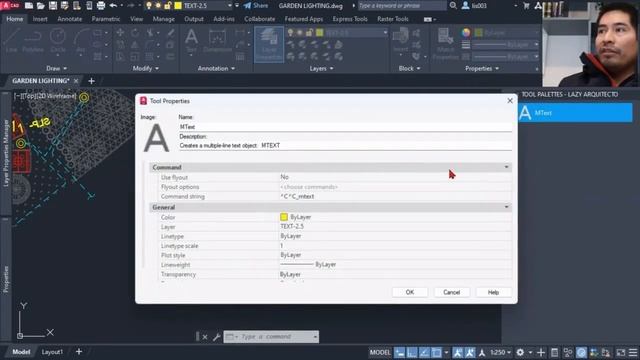Click the Open file folder icon
Viewport: 640px width, 360px height.
click(41, 5)
